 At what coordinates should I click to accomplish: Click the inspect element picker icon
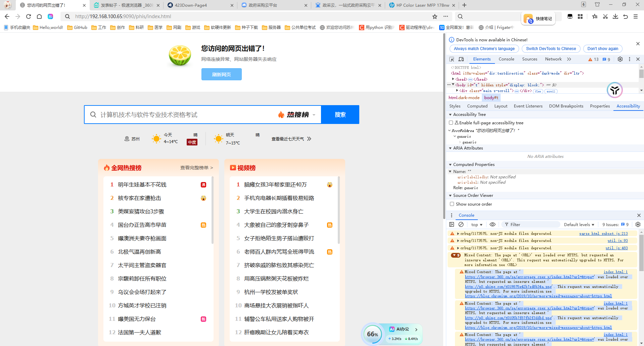coord(452,59)
